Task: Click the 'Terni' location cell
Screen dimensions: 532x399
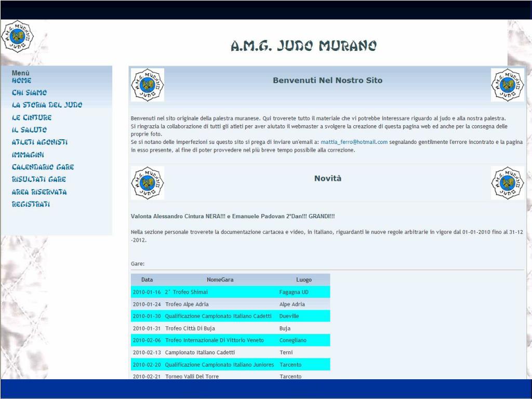Action: (286, 352)
